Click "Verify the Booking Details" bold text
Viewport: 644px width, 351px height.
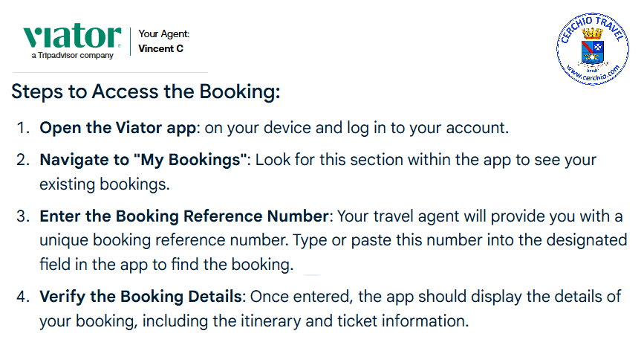(x=141, y=297)
